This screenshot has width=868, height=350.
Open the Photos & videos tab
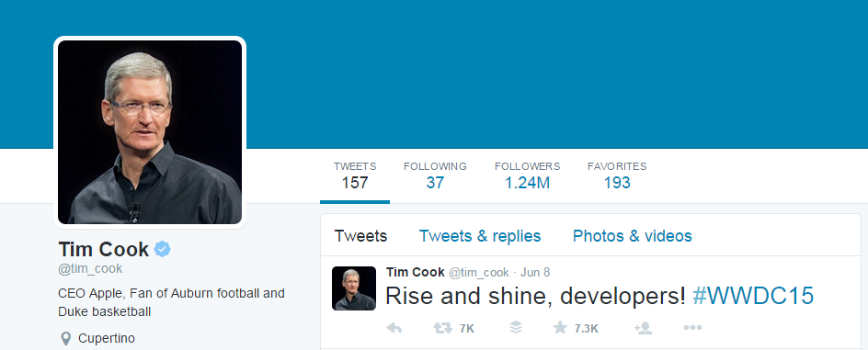click(633, 236)
